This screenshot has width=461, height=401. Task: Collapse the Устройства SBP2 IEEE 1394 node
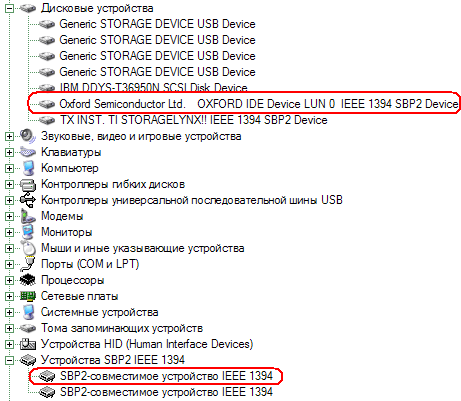(x=9, y=360)
